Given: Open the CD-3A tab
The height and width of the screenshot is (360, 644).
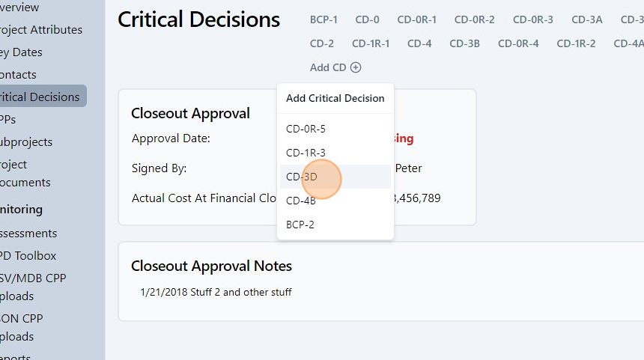Looking at the screenshot, I should (x=587, y=19).
